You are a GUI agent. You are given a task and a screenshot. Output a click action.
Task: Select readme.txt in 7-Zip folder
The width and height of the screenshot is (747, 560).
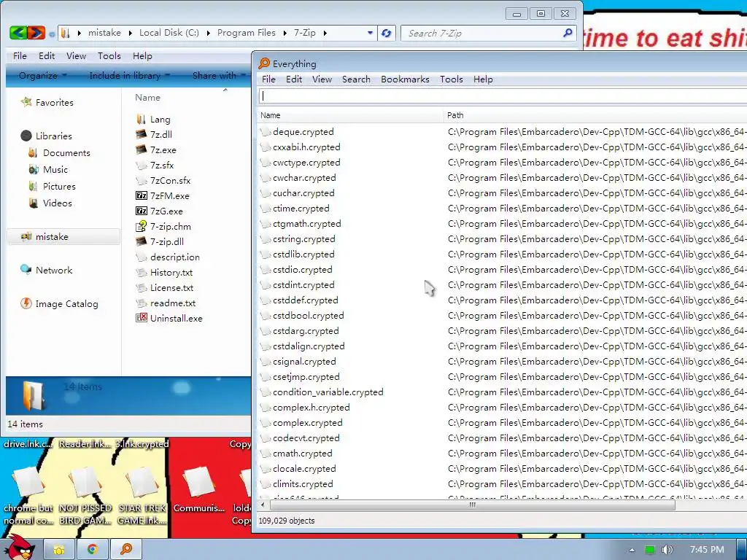coord(172,303)
